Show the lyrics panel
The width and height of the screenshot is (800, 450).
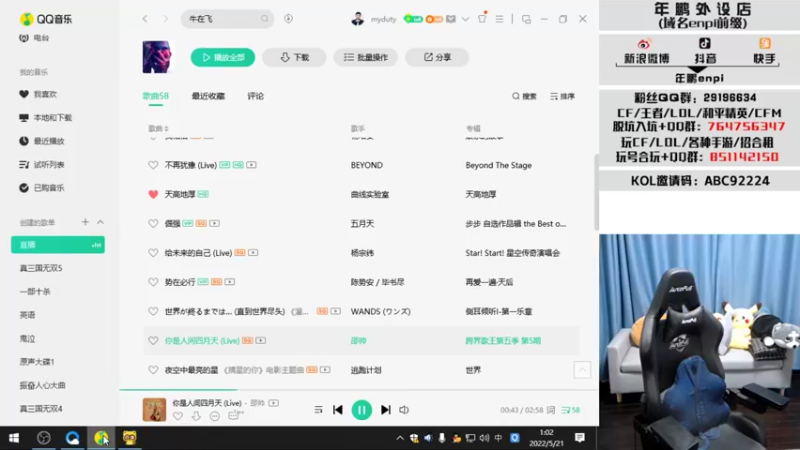click(x=551, y=410)
